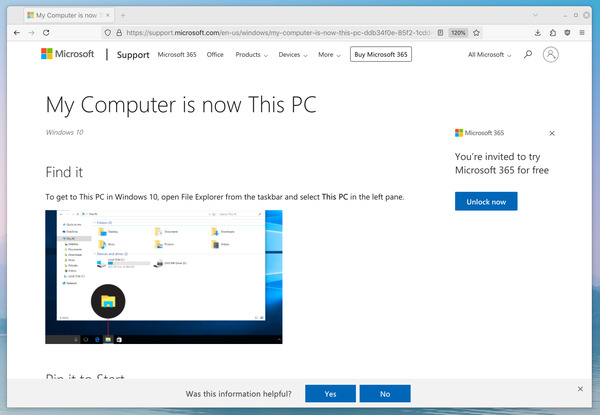Click Microsoft 365 logo in promo panel
This screenshot has width=600, height=415.
[x=479, y=133]
